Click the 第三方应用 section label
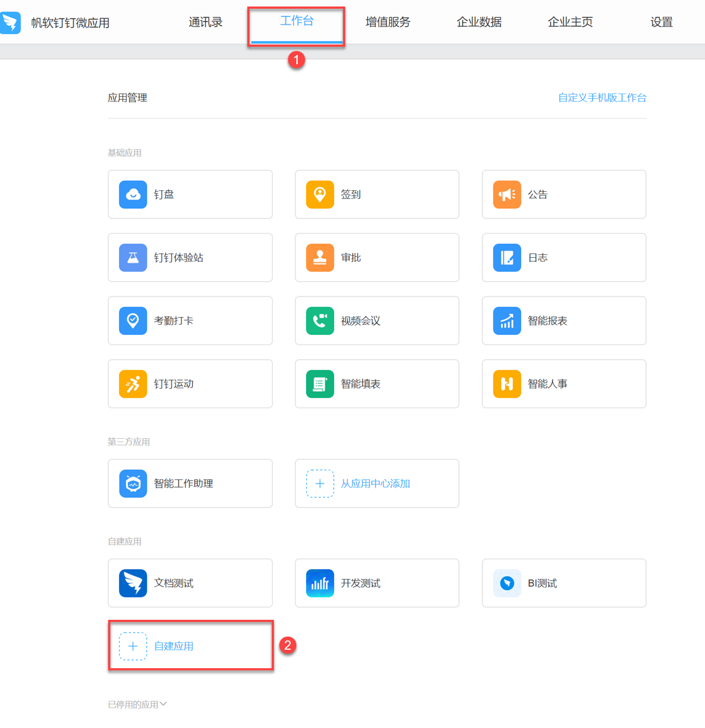The image size is (705, 728). coord(129,442)
